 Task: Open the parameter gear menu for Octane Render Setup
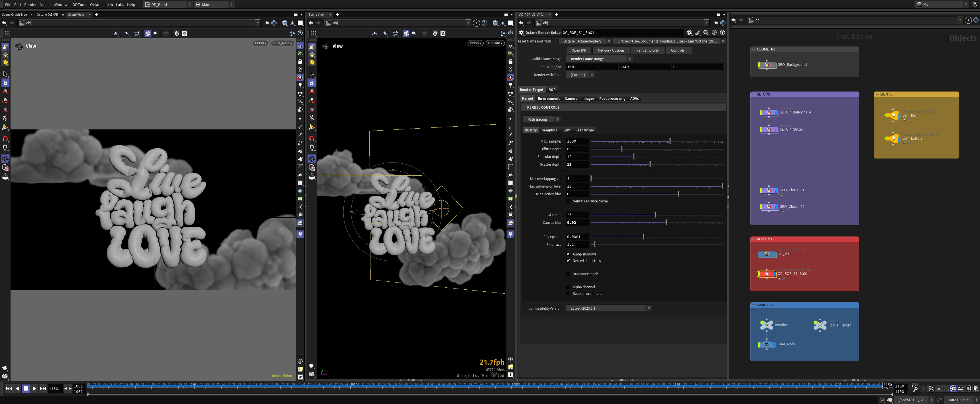point(689,33)
